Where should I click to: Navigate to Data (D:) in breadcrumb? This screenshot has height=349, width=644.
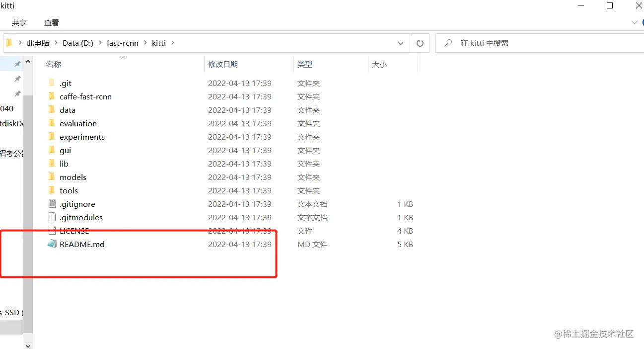78,43
